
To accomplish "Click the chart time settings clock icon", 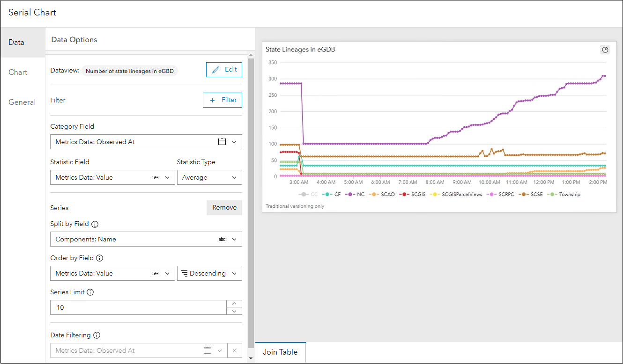I will [605, 50].
